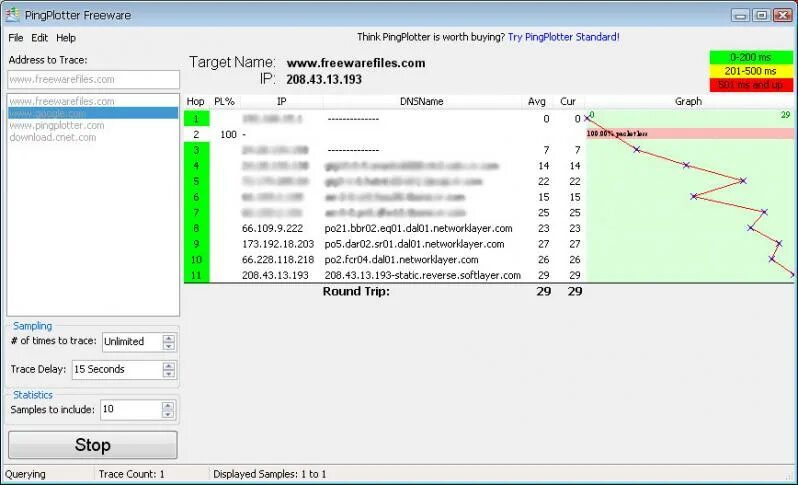Select hop 10 IP 66.228.118.218
This screenshot has height=485, width=798.
278,260
